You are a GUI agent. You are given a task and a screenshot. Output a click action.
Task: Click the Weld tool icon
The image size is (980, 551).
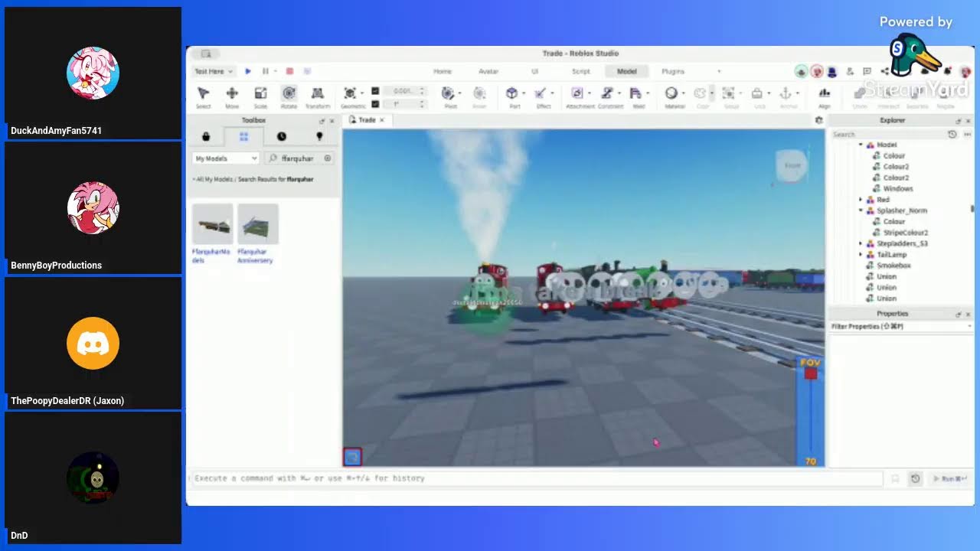635,93
